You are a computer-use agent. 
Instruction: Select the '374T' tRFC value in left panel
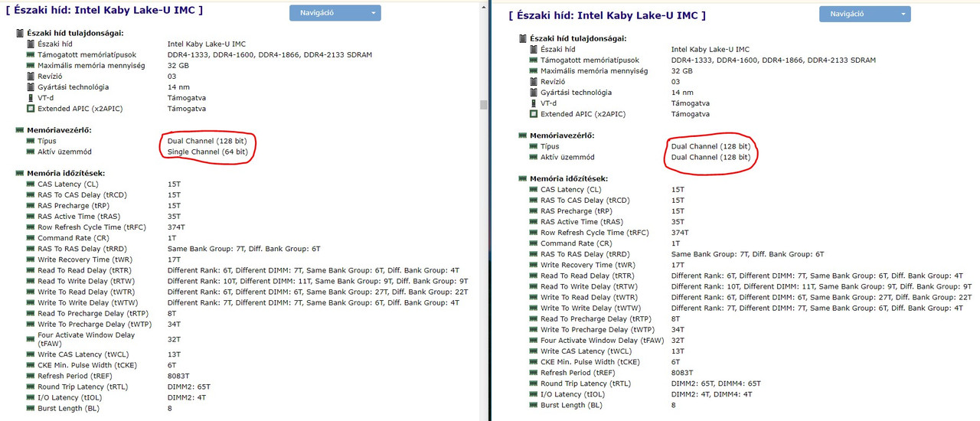pos(176,227)
